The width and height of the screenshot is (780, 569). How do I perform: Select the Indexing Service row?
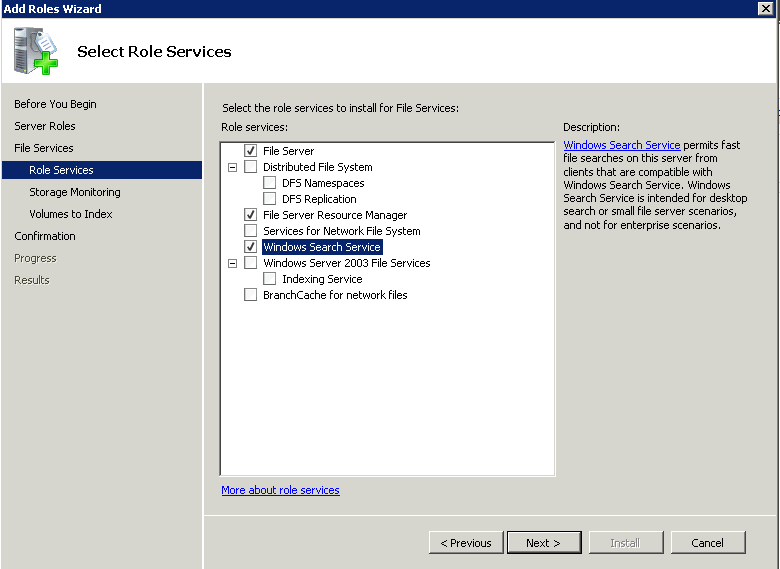322,279
